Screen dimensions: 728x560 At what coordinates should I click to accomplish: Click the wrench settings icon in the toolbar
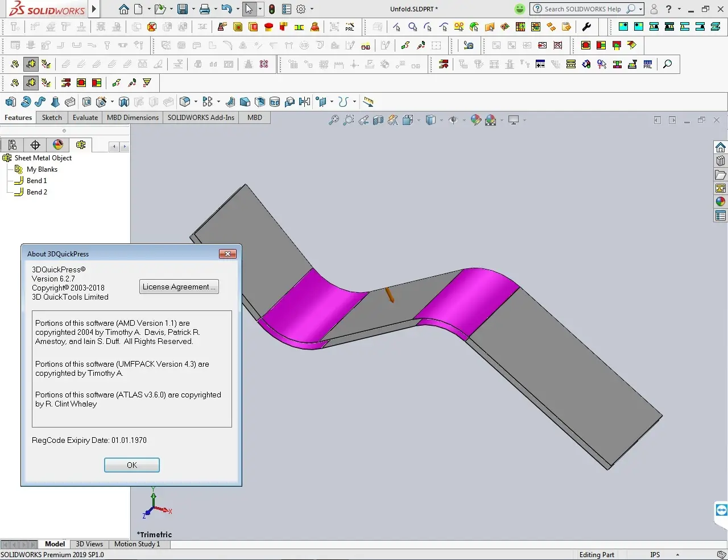point(587,27)
